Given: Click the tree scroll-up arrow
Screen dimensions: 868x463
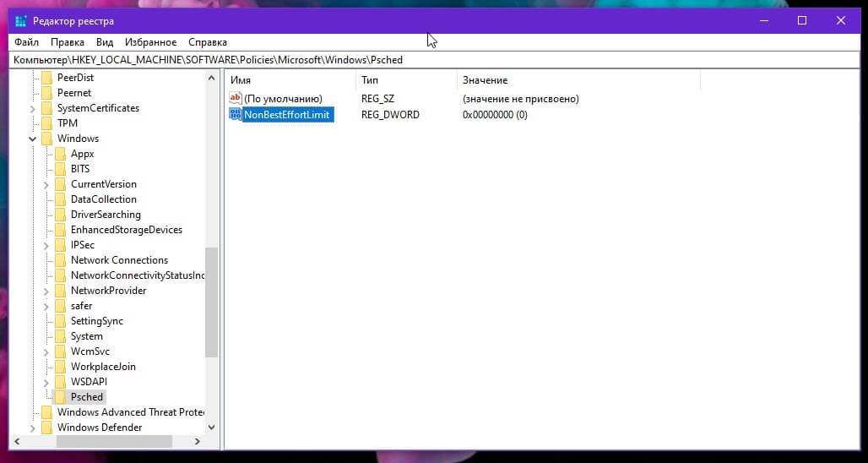Looking at the screenshot, I should 211,78.
